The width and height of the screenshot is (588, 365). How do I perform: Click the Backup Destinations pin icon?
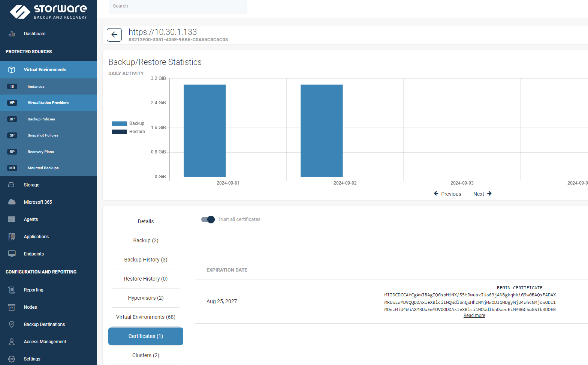12,324
